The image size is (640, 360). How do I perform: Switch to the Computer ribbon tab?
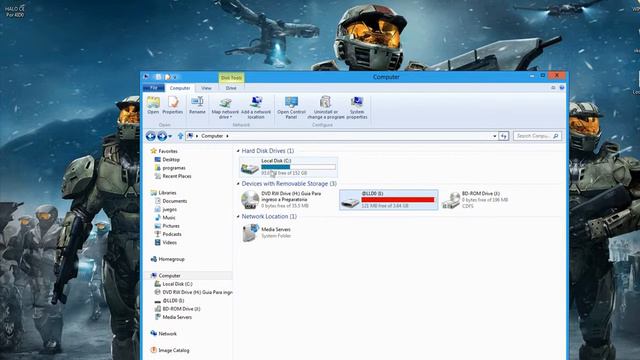point(180,88)
